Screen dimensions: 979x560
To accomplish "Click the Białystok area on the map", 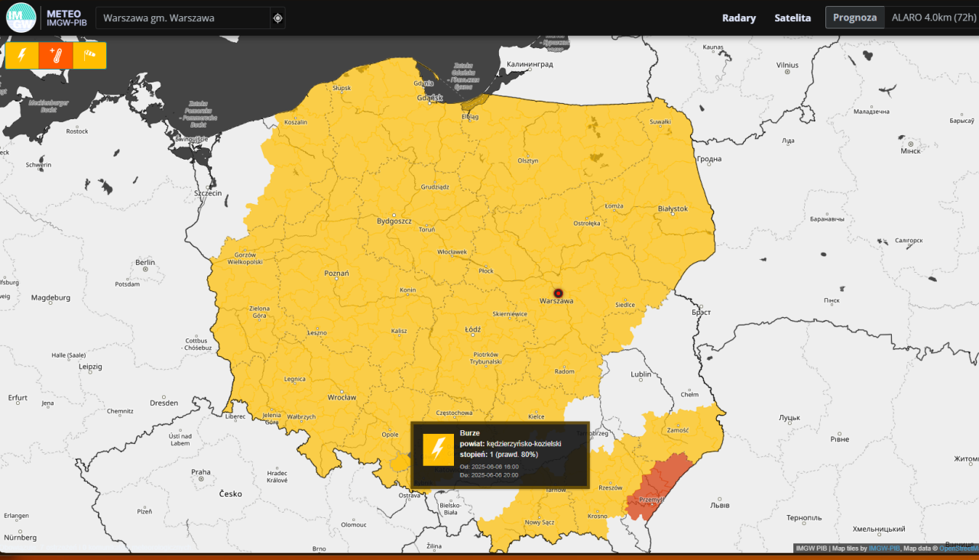I will (673, 209).
